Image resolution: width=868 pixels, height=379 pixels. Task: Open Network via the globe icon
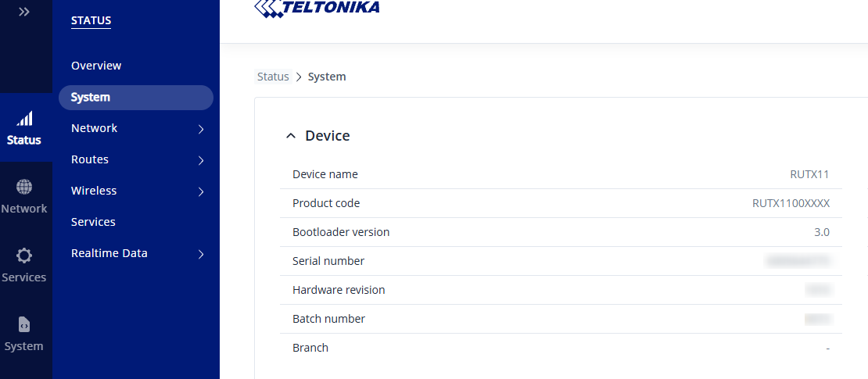click(x=24, y=188)
